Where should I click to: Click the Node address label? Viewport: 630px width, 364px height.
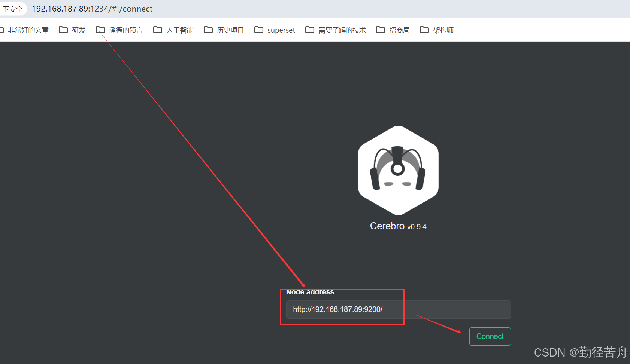[x=310, y=292]
